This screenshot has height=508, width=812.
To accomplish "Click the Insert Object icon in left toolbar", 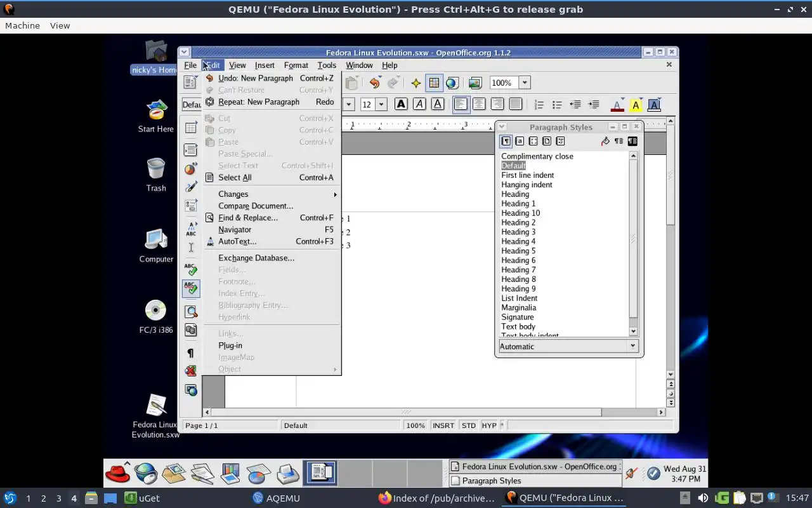I will [x=191, y=169].
